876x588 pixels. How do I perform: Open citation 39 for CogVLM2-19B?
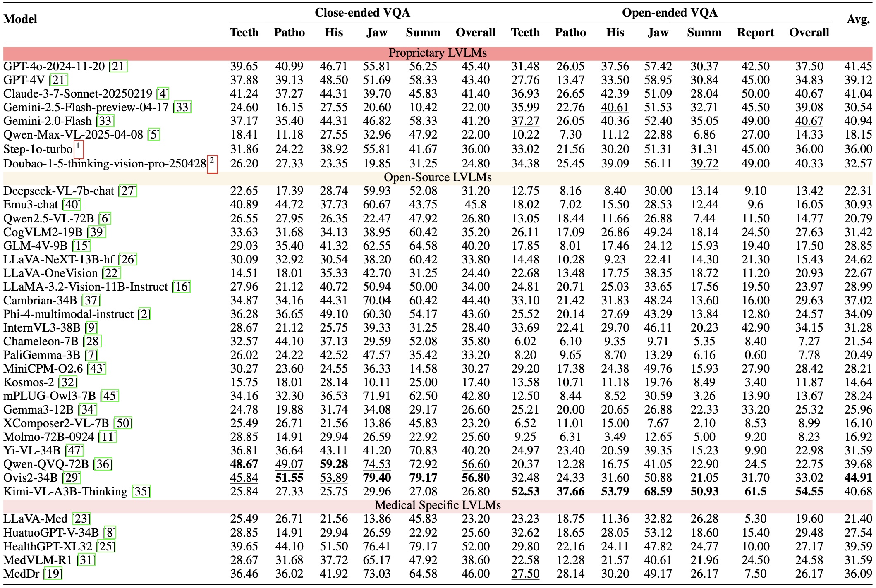click(97, 232)
